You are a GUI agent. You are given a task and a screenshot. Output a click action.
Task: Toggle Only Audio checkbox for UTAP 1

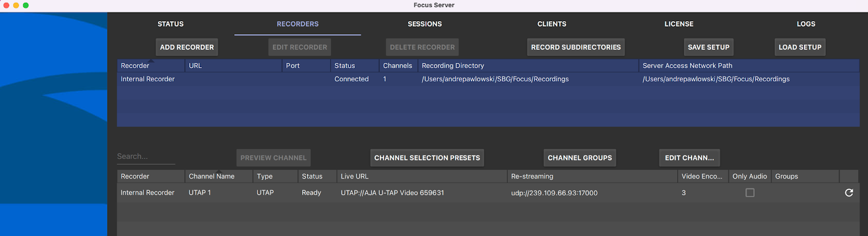[x=750, y=193]
